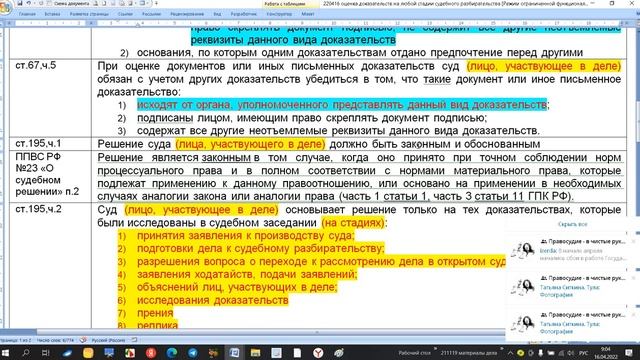640x360 pixels.
Task: Open Windows taskbar search
Action: click(x=26, y=353)
